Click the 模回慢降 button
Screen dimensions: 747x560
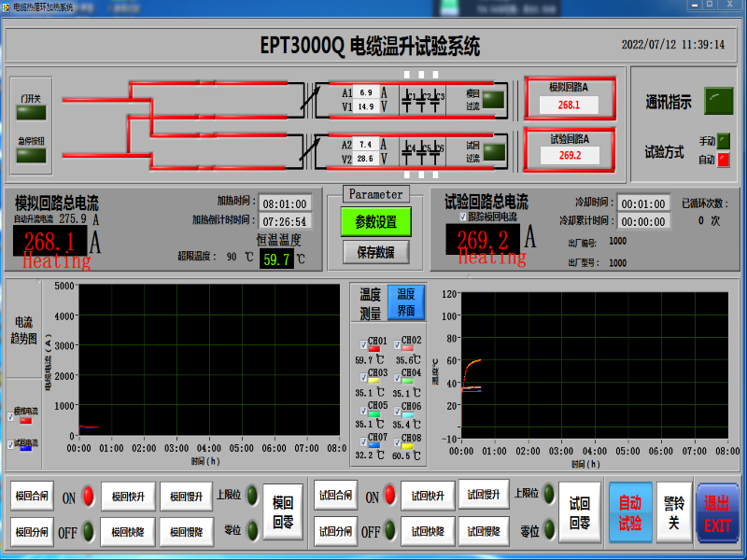click(x=186, y=531)
